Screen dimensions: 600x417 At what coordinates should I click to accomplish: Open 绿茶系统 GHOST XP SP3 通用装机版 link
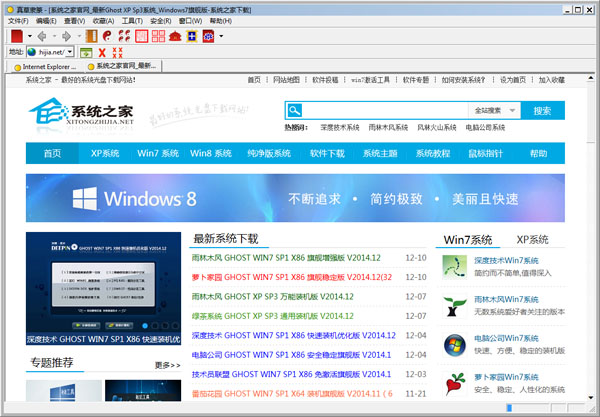tap(272, 316)
